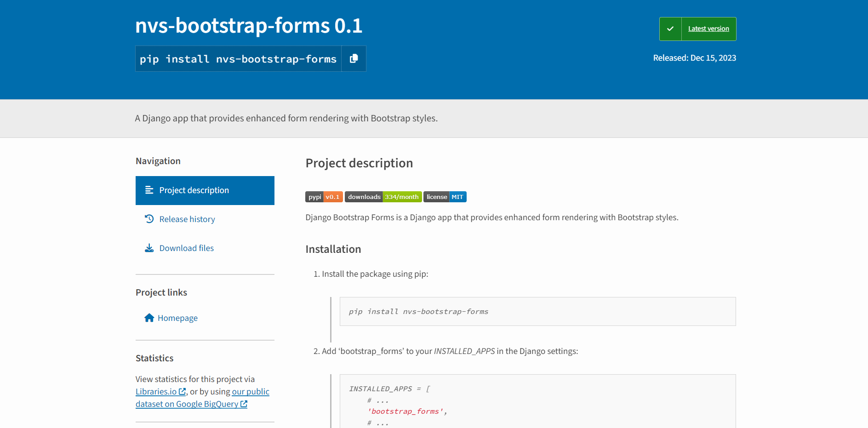Click the external-link icon after Google BigQuery

point(244,404)
